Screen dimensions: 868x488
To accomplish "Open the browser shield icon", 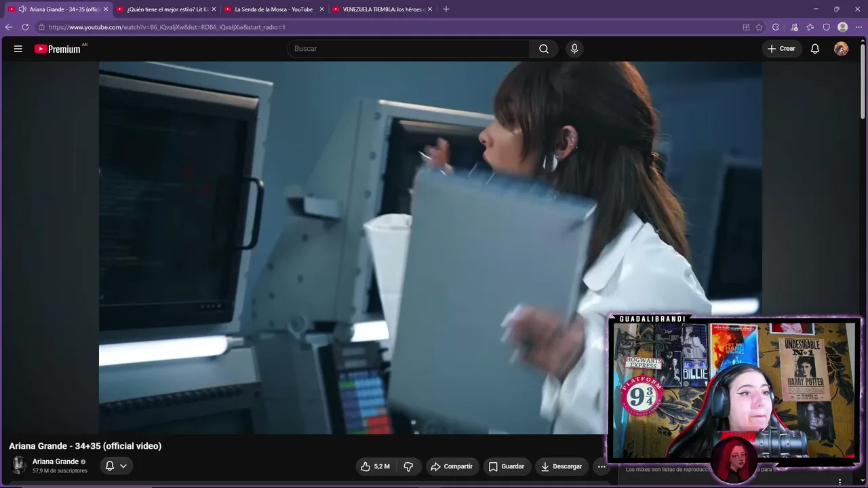I will 827,27.
